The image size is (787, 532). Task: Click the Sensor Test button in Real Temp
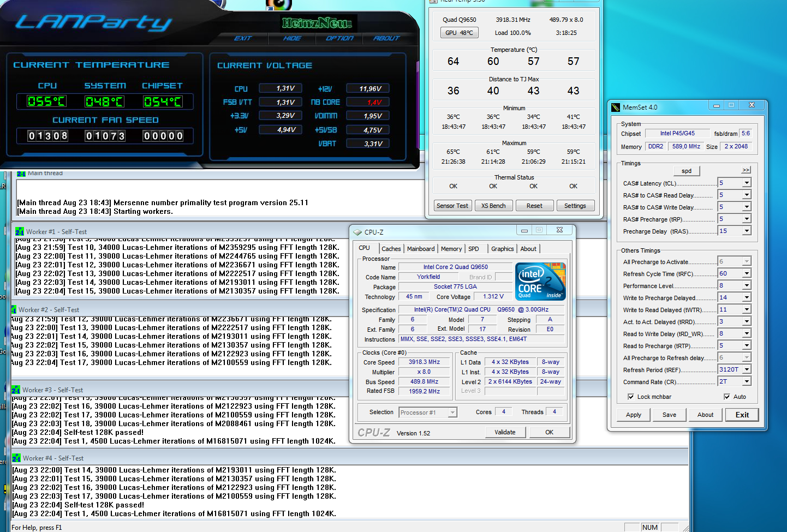(x=452, y=206)
